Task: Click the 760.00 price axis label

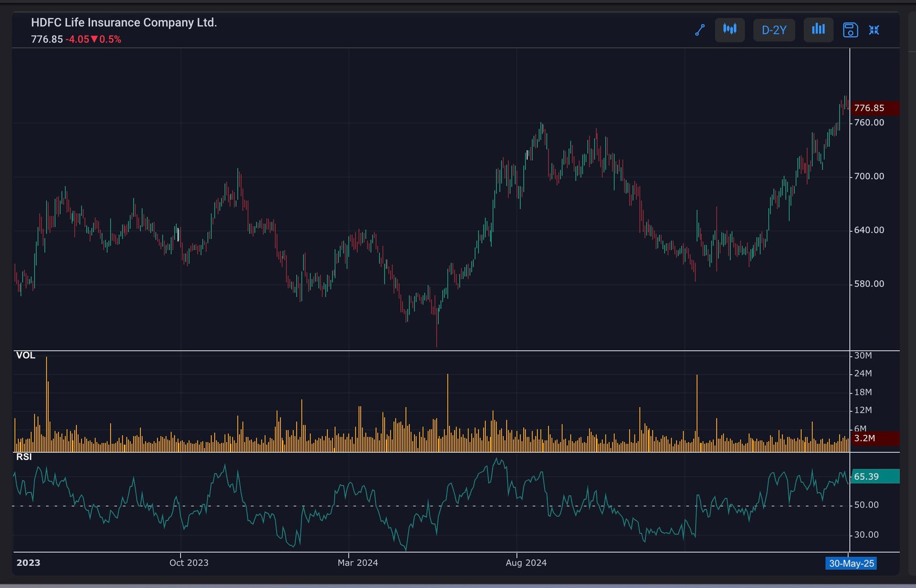Action: point(869,123)
